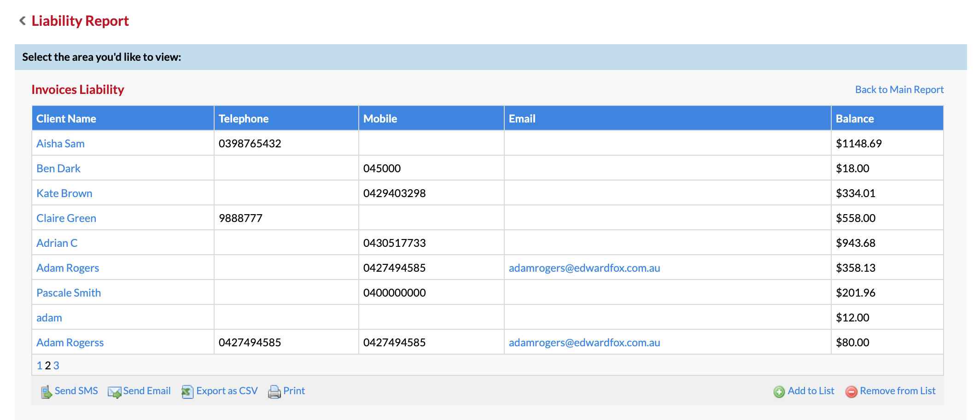Click balance $358.13
Screen dimensions: 980x420
coord(856,268)
